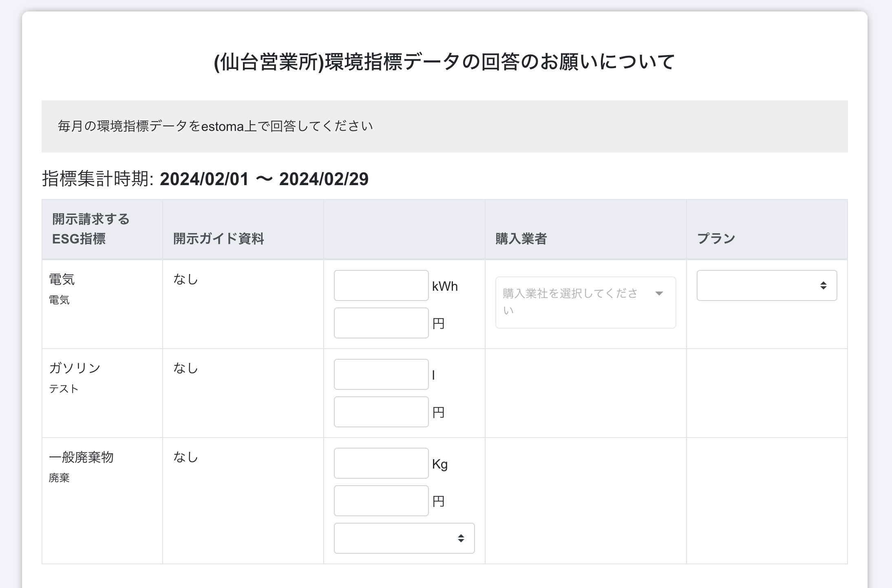Click the なし label in the 電気 row
This screenshot has width=892, height=588.
pos(185,279)
